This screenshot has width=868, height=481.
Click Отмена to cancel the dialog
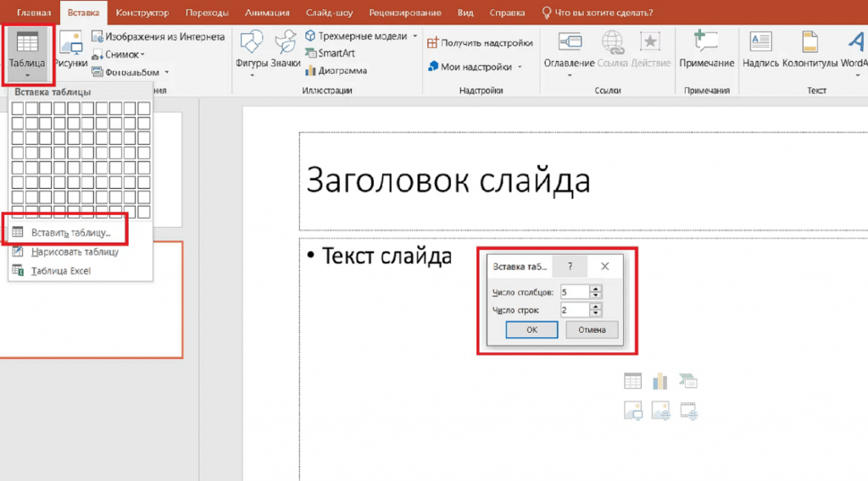pyautogui.click(x=592, y=329)
